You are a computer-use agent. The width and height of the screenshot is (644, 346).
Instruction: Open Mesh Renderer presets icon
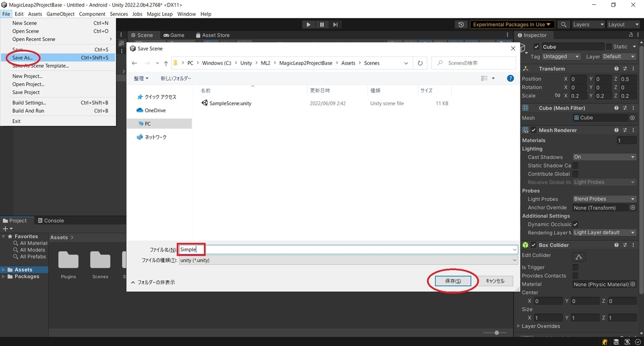(625, 130)
